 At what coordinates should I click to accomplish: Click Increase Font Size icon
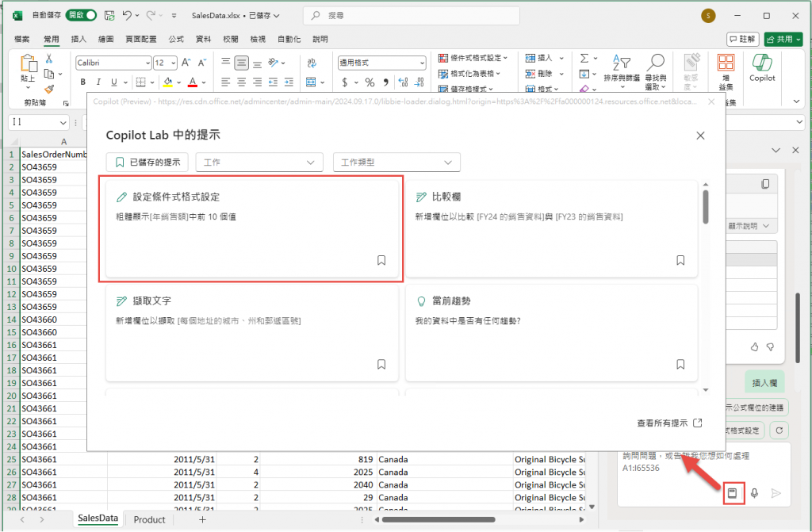click(186, 63)
